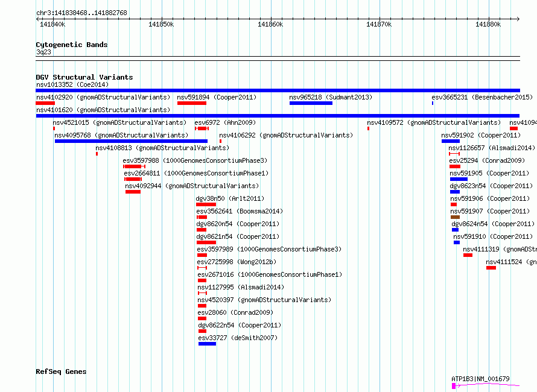537x392 pixels.
Task: Open the ATP1B3|NM_001679 gene label
Action: [480, 379]
